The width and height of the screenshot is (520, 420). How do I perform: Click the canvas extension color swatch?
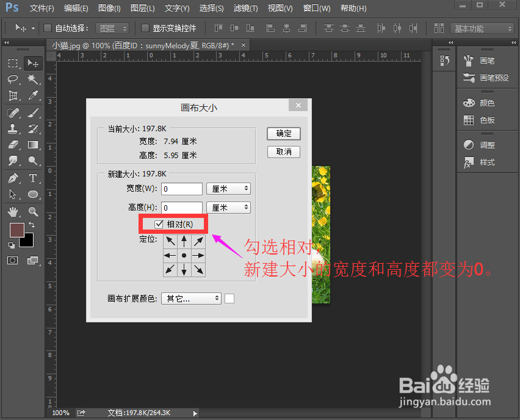pos(229,299)
